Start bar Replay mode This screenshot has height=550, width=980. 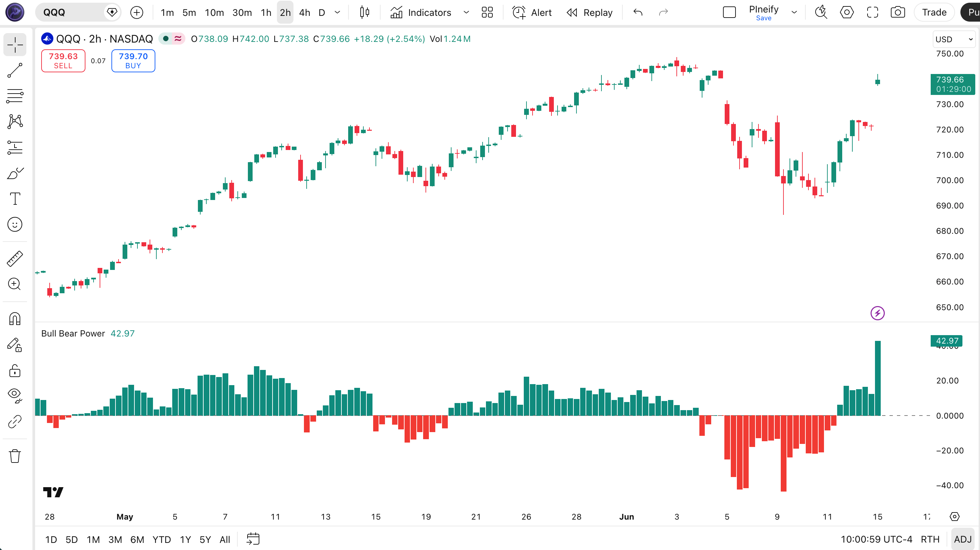(x=590, y=12)
